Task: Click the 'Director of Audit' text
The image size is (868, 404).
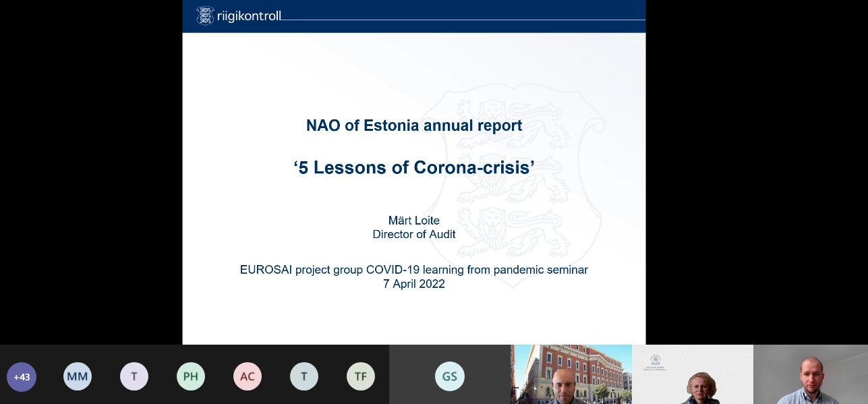Action: pyautogui.click(x=414, y=235)
